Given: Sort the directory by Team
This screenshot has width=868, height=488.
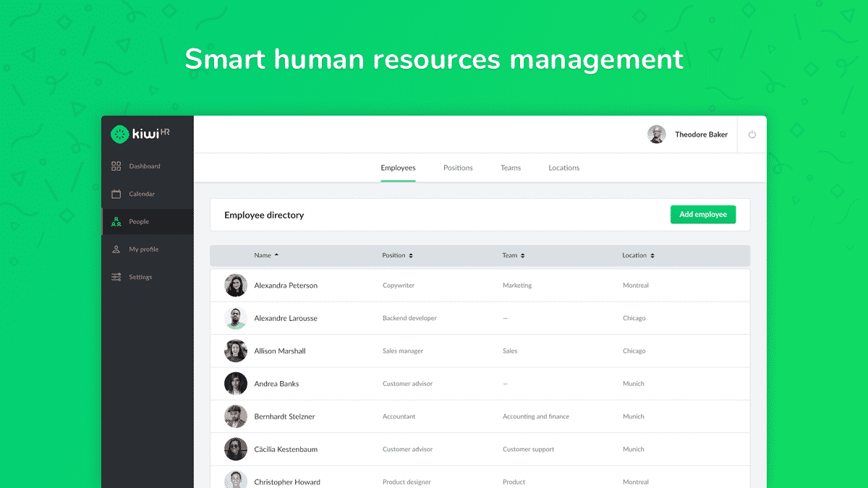Looking at the screenshot, I should [522, 256].
